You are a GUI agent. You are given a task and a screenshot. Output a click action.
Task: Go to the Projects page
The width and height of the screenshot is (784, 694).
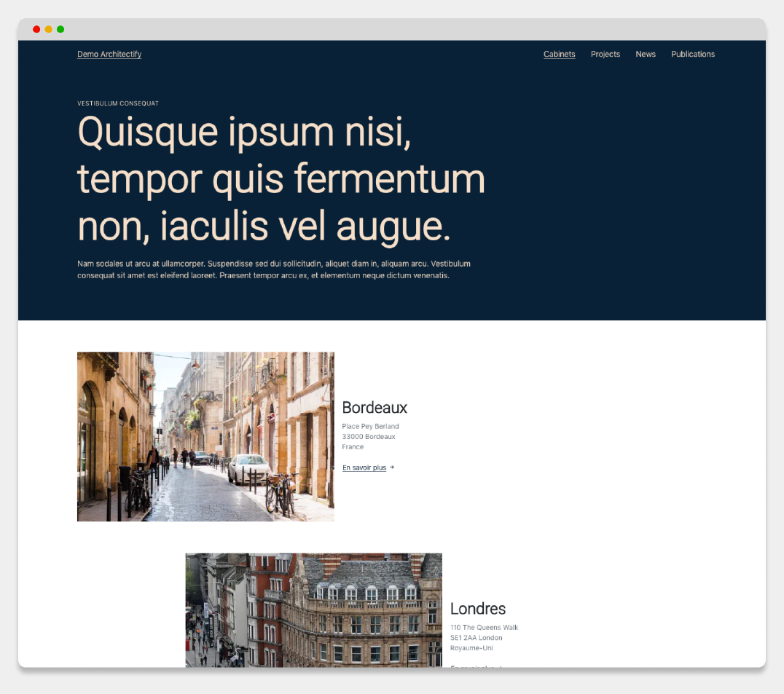point(605,54)
